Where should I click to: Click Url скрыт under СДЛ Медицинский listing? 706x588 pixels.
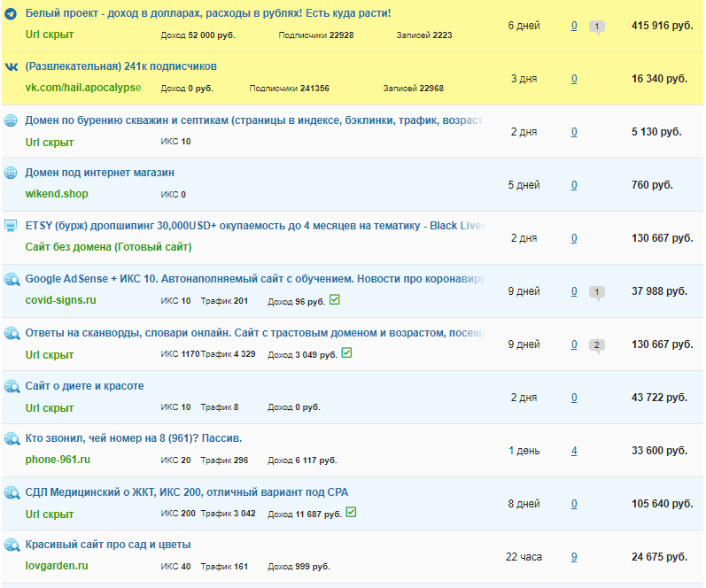coord(50,514)
